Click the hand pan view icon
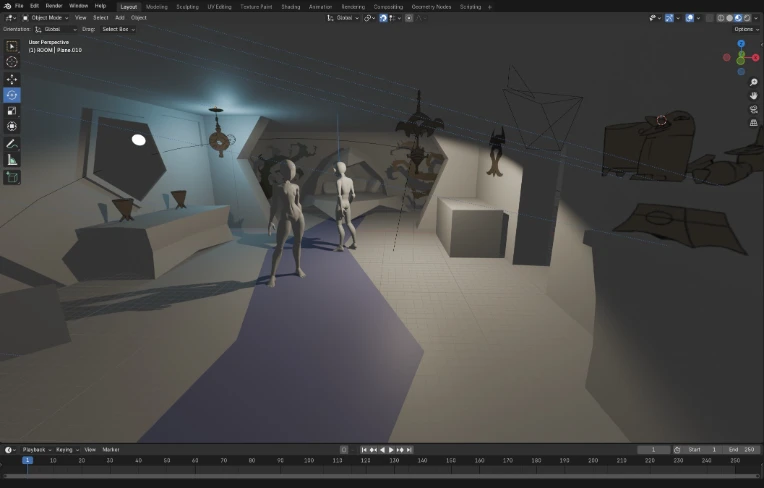This screenshot has height=488, width=764. pyautogui.click(x=754, y=96)
